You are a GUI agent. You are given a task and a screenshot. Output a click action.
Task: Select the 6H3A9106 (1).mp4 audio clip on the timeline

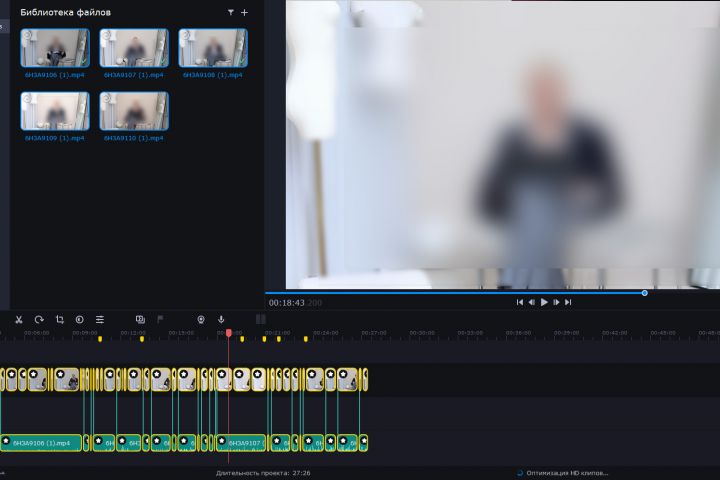point(41,443)
